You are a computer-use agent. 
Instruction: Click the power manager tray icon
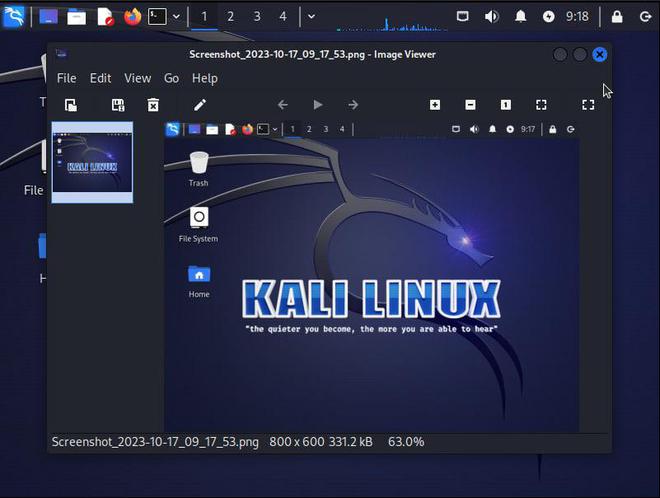(548, 16)
